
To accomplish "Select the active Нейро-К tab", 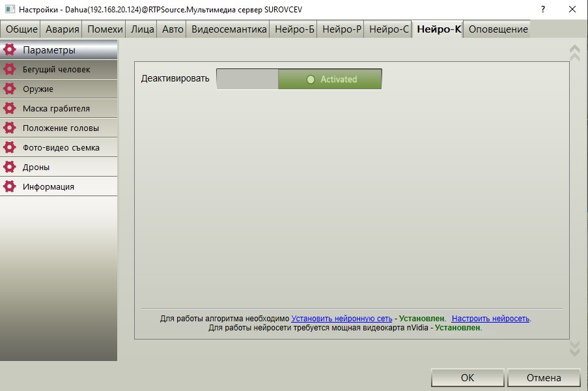I will 438,29.
